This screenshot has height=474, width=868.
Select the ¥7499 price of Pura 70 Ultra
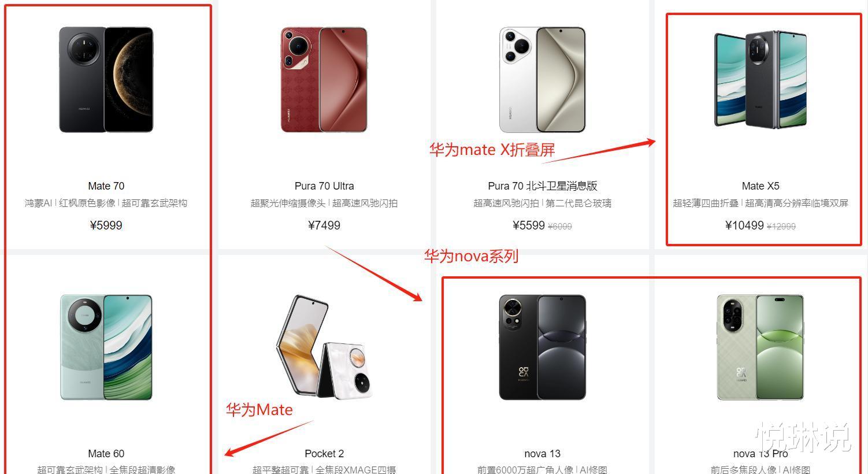coord(324,225)
